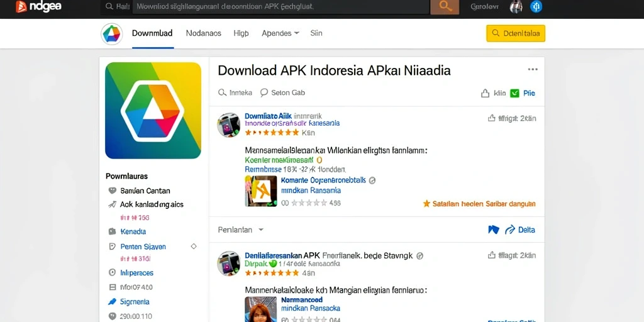
Task: Select the Banuen Cantan sidebar heart icon
Action: [112, 191]
